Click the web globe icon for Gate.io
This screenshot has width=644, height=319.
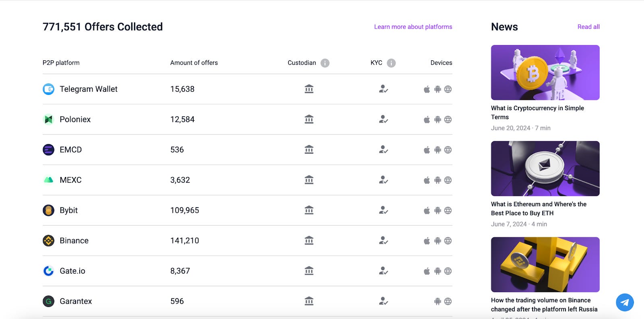(x=448, y=271)
